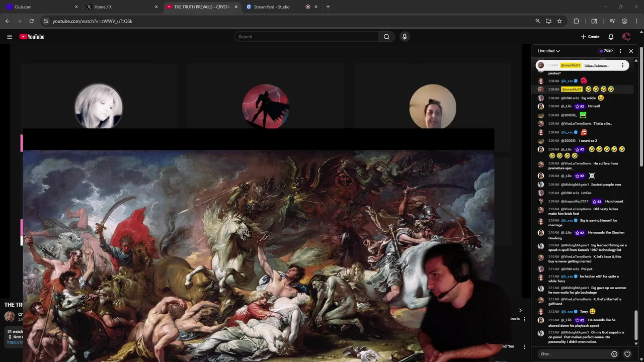The image size is (644, 362).
Task: Focus the YouTube search field
Action: pos(306,37)
